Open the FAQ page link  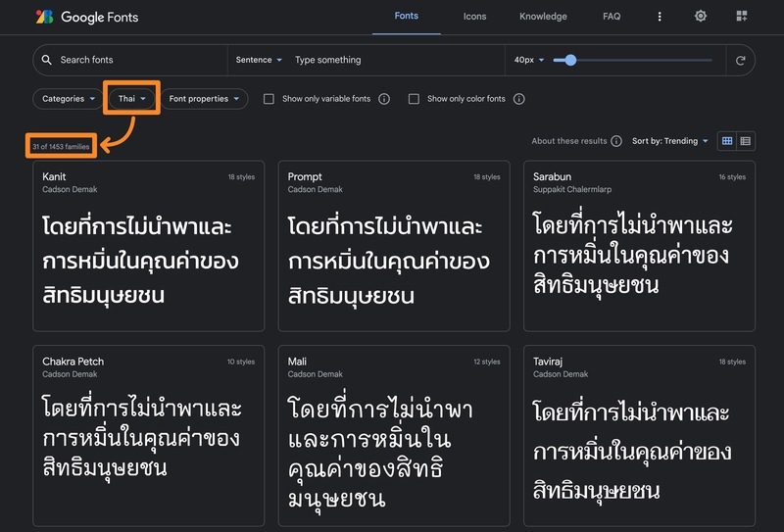coord(612,17)
